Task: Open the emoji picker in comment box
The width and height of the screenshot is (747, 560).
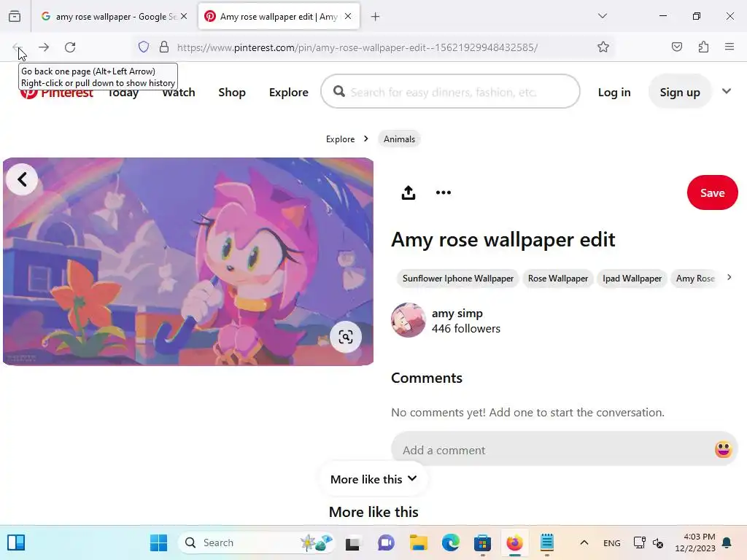Action: 723,449
